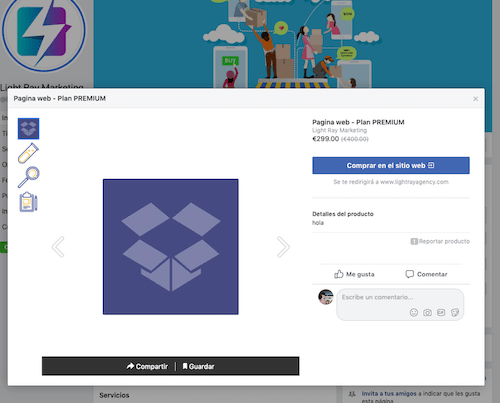The width and height of the screenshot is (500, 403).
Task: Insert a GIF in the comment
Action: pyautogui.click(x=441, y=312)
